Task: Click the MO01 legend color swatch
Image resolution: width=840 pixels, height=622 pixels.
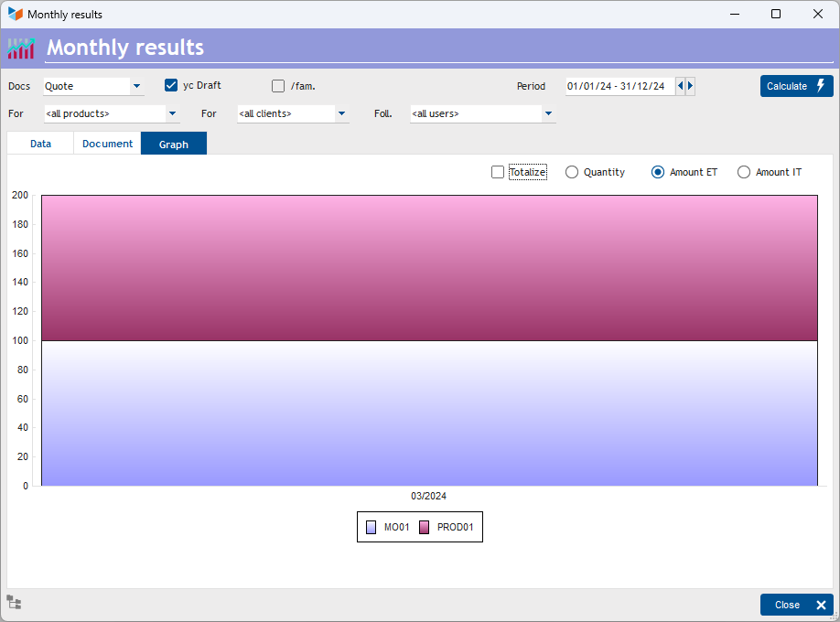Action: coord(371,528)
